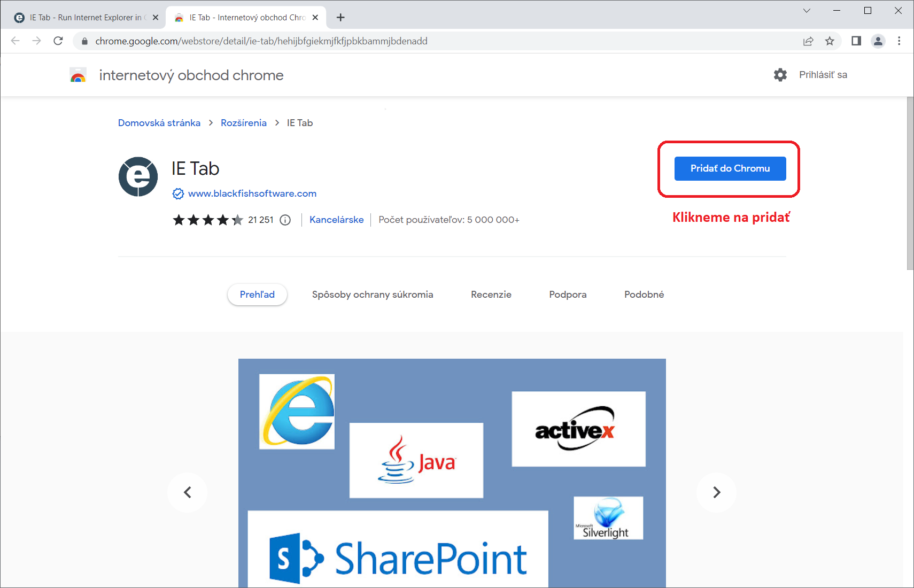914x588 pixels.
Task: Click the IE Tab extension title heading
Action: coord(196,168)
